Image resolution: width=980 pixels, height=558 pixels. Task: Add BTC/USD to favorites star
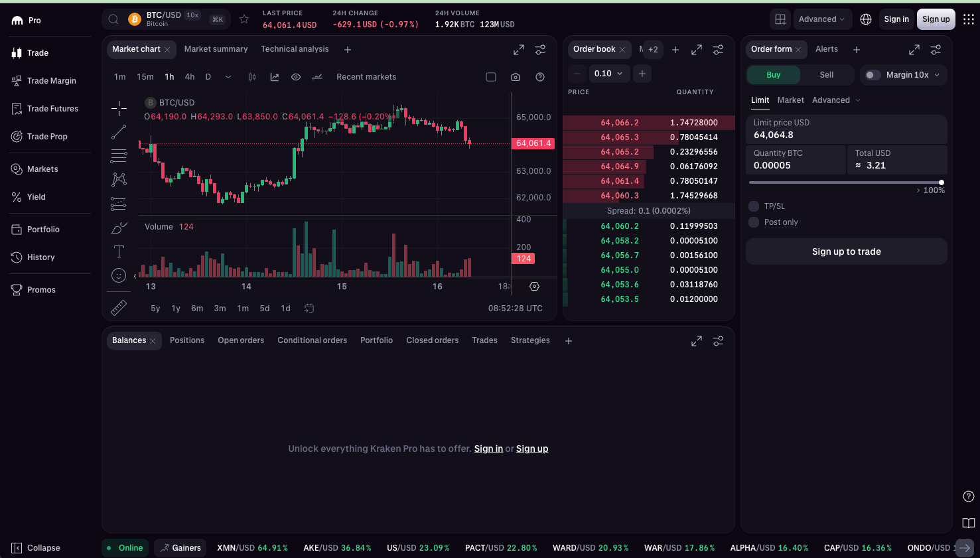pos(244,19)
